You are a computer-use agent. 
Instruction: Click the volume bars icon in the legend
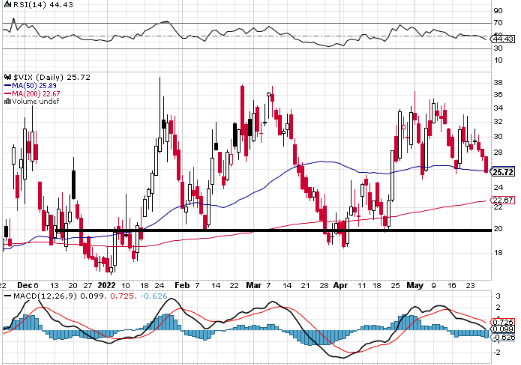(7, 101)
